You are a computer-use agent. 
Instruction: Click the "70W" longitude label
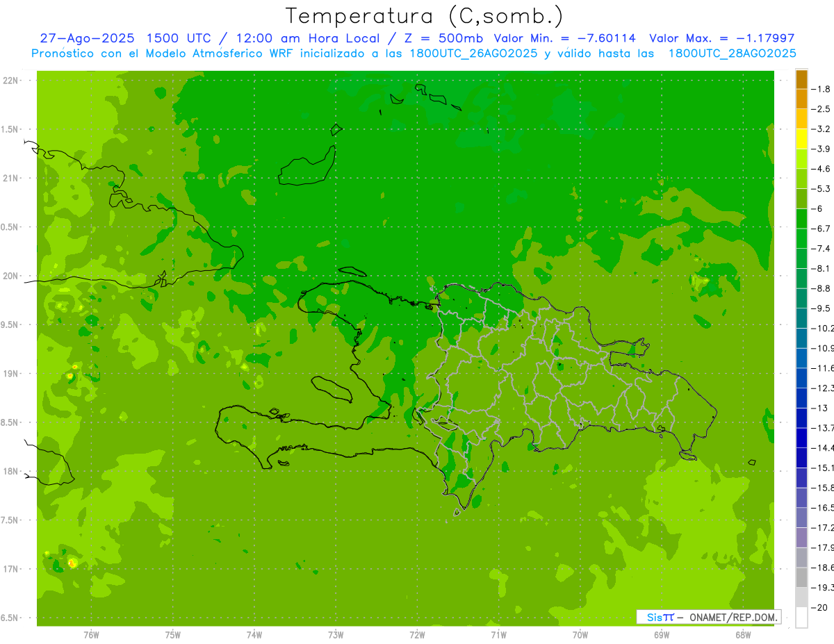(580, 634)
